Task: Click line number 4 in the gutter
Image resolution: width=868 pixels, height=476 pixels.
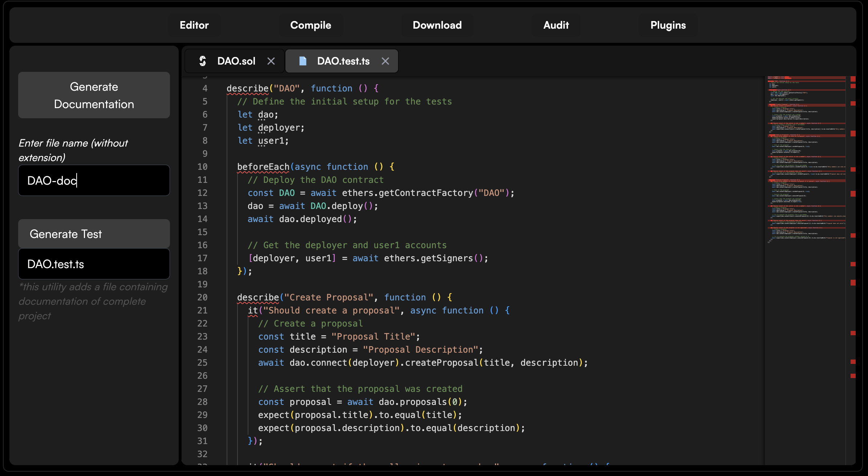Action: pyautogui.click(x=205, y=88)
